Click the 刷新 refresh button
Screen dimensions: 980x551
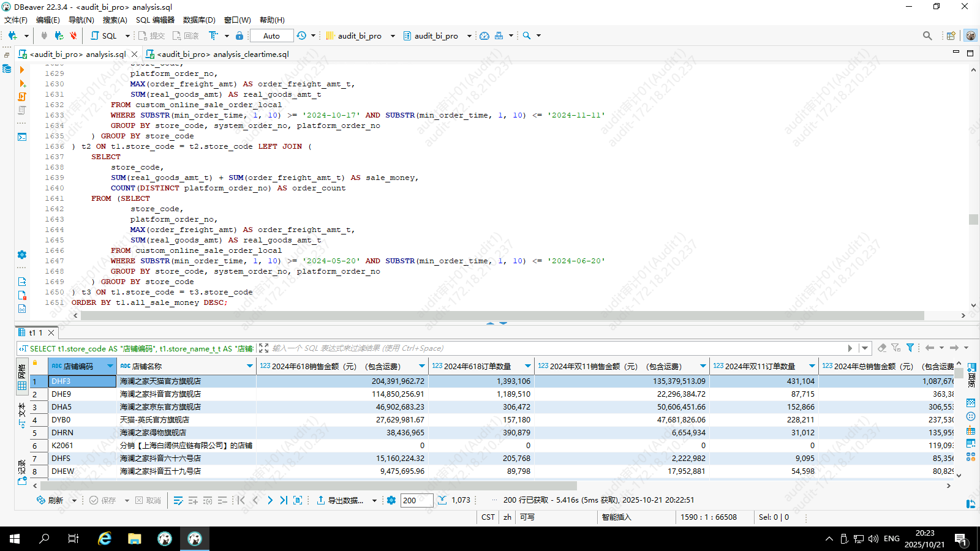[x=50, y=500]
